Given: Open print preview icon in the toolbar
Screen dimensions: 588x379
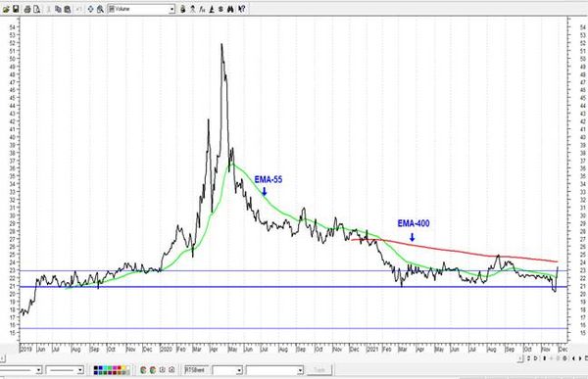Looking at the screenshot, I should [x=37, y=9].
